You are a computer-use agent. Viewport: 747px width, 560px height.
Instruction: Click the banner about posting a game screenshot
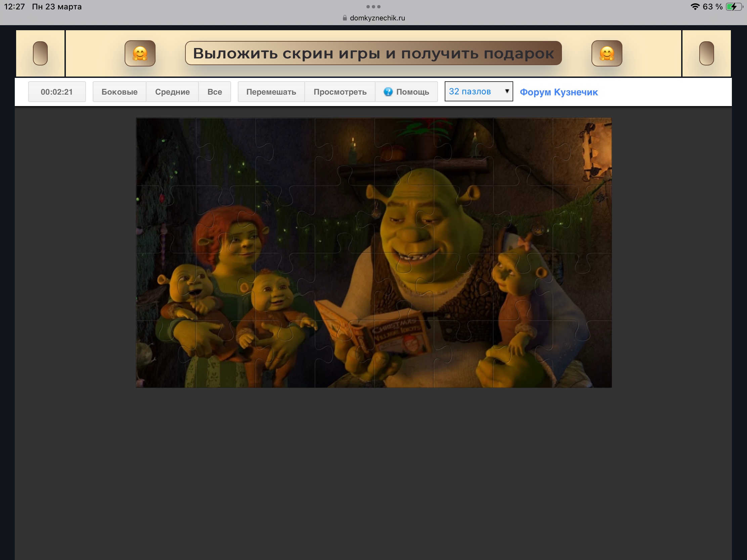pyautogui.click(x=373, y=53)
